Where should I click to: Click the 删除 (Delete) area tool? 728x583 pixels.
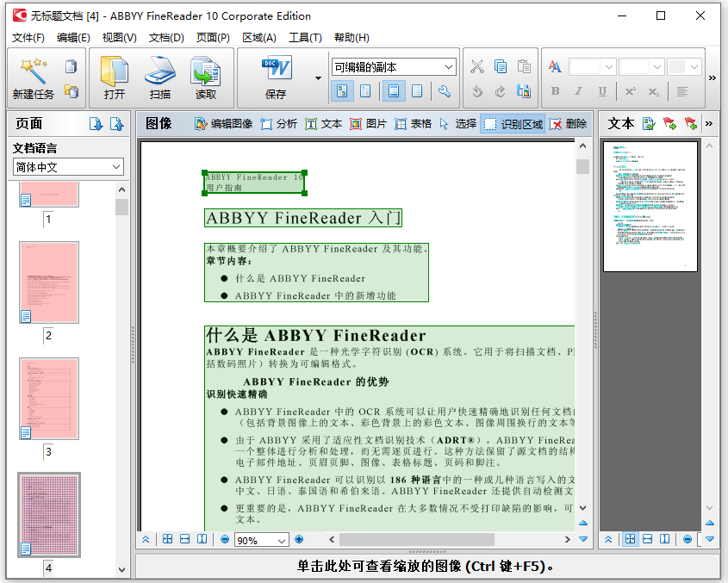568,124
